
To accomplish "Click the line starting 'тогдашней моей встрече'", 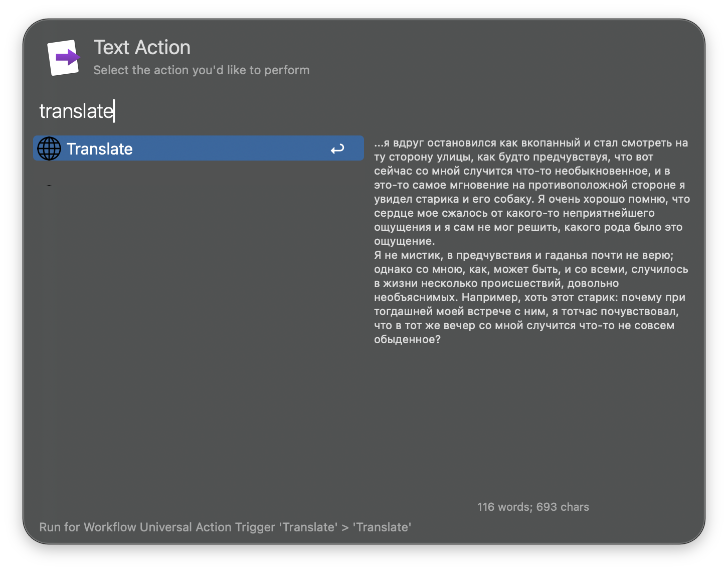I will pyautogui.click(x=526, y=312).
